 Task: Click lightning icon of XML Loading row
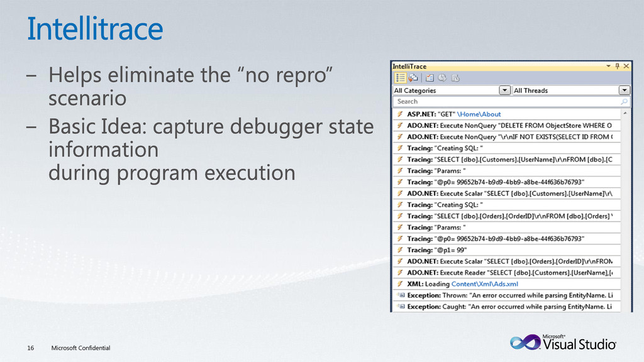coord(399,284)
